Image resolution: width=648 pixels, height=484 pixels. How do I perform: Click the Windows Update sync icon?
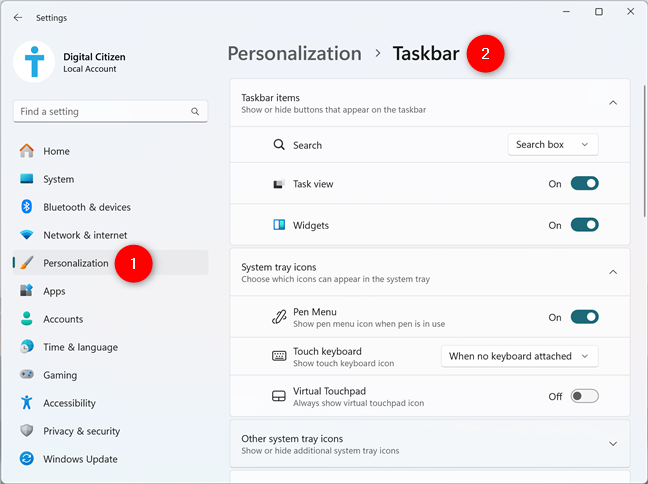(26, 458)
